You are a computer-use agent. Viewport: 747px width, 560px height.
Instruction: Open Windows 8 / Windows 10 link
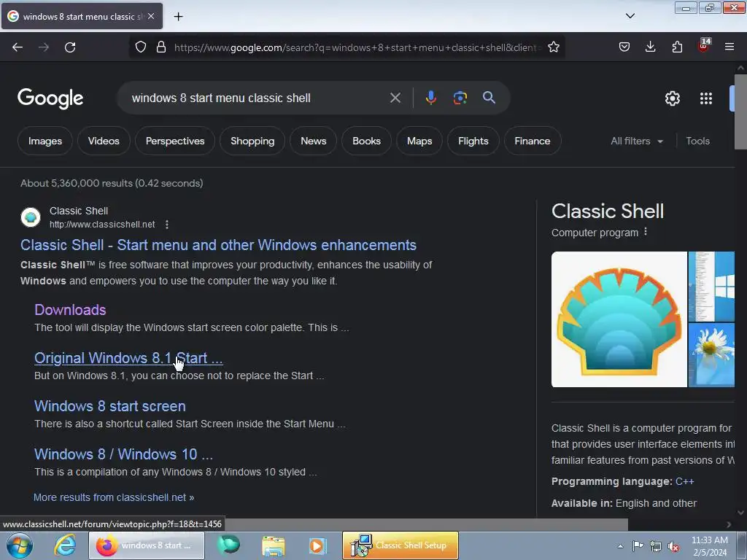[x=123, y=454]
